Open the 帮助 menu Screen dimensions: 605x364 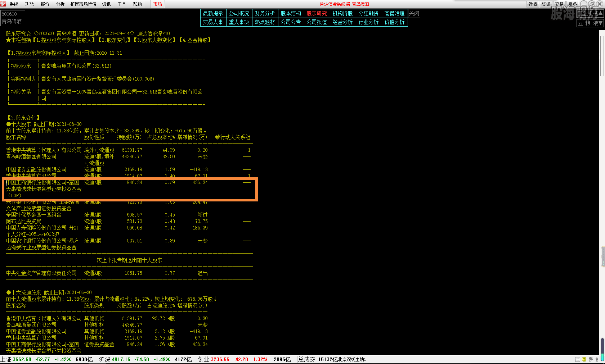(137, 4)
